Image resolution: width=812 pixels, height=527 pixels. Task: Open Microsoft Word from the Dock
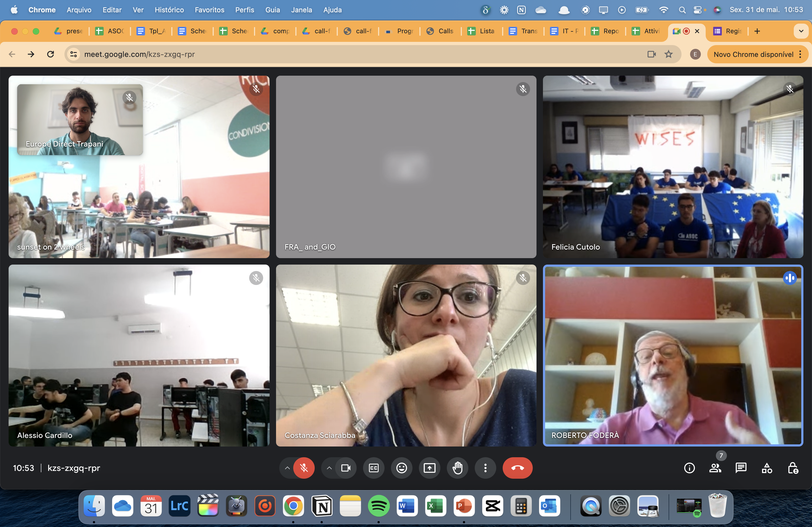(x=407, y=506)
